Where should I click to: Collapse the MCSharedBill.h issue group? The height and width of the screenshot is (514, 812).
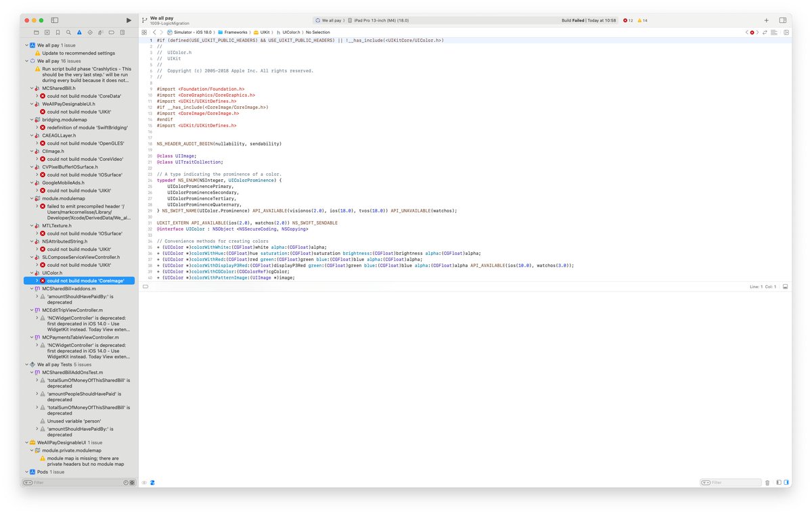(32, 88)
